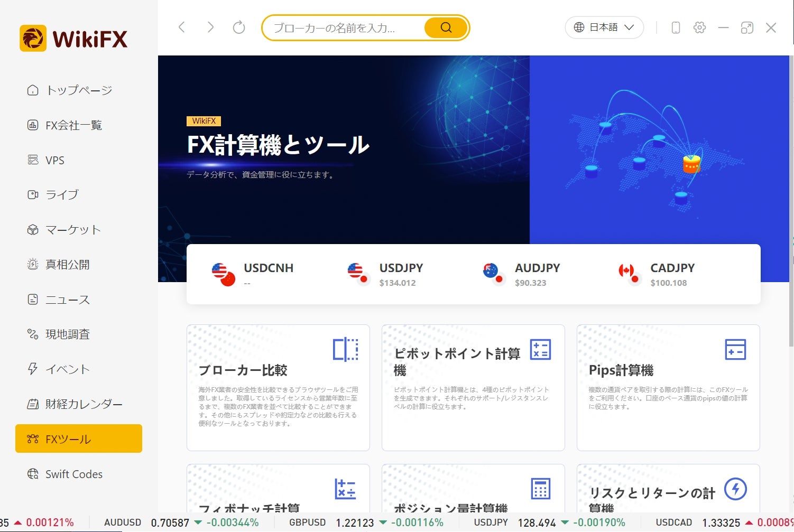Click the position size calculator icon
This screenshot has height=532, width=794.
540,489
